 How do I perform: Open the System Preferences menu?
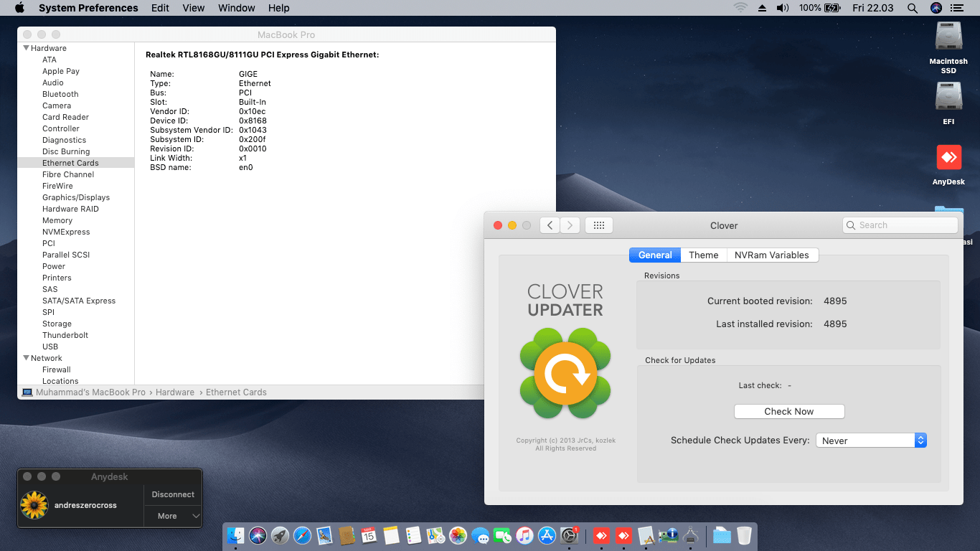coord(88,8)
